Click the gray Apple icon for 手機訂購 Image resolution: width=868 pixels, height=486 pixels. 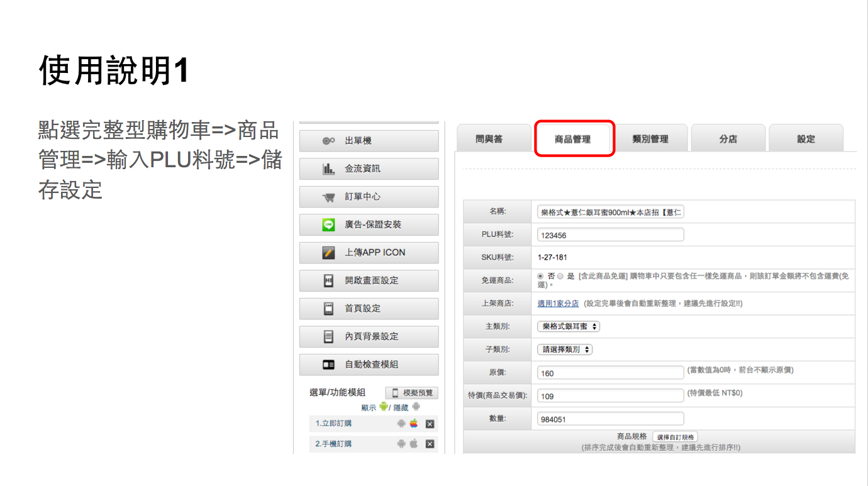click(x=414, y=444)
